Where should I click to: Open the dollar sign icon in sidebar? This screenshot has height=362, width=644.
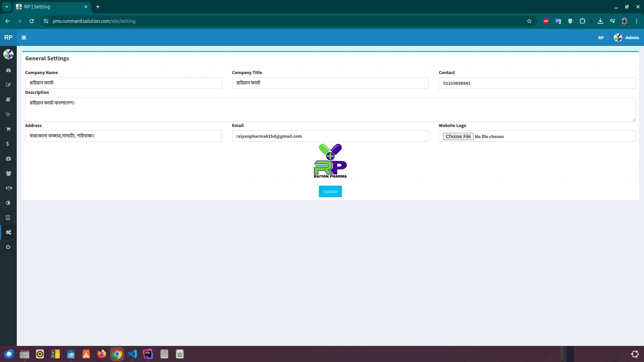[7, 144]
